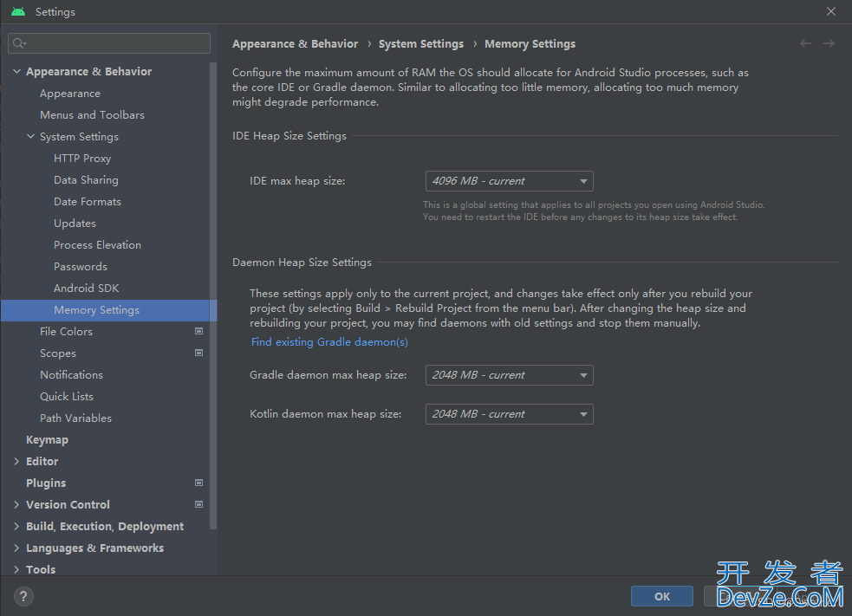Click Appearance & Behavior breadcrumb
The height and width of the screenshot is (616, 852).
pos(295,43)
